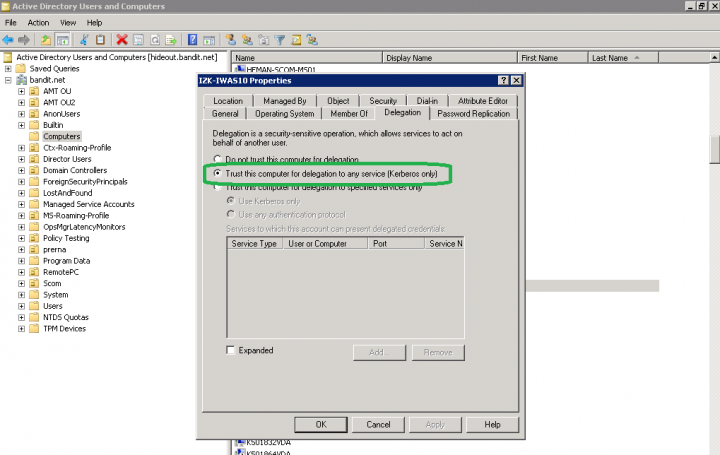Collapse the bandit.net domain node
The height and width of the screenshot is (455, 720).
click(x=9, y=80)
